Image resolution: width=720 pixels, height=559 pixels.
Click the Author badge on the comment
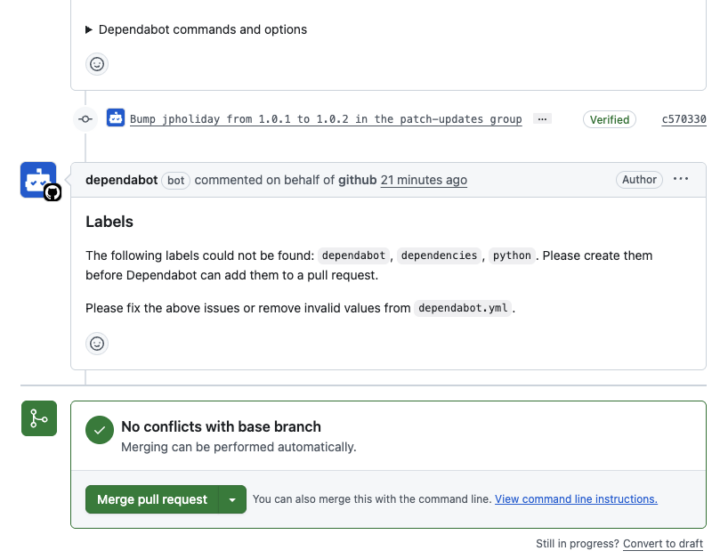(639, 180)
